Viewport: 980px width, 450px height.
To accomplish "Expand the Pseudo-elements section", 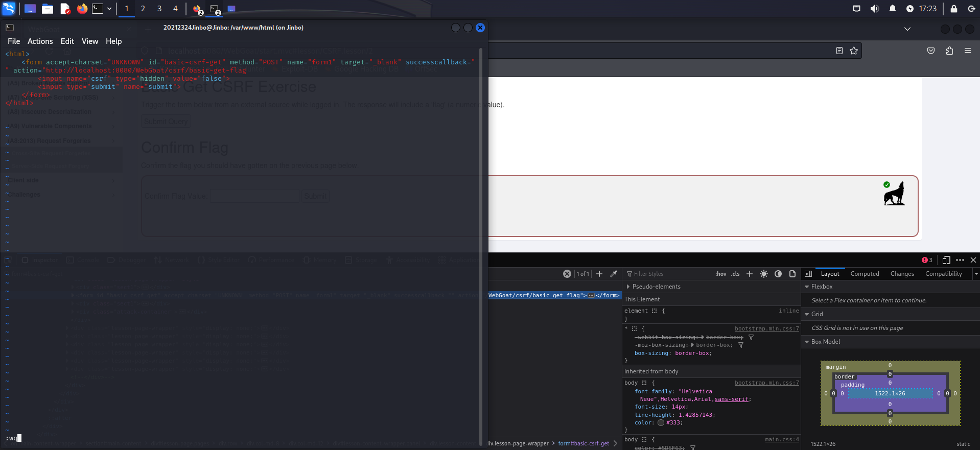I will pos(628,287).
